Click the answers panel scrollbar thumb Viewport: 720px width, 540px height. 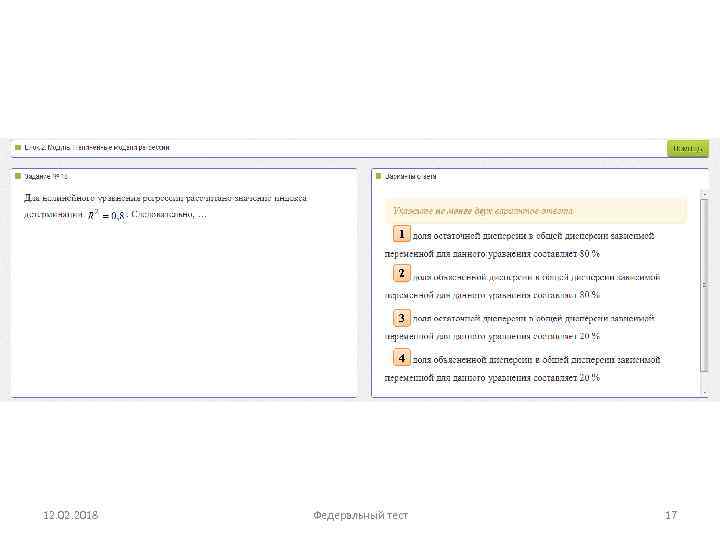[x=704, y=285]
